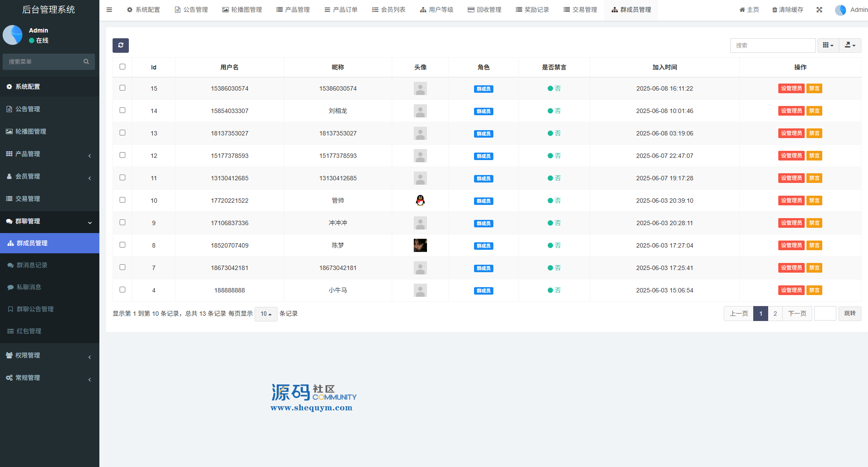Click 设管理员 button for user 刘相龙

[791, 111]
